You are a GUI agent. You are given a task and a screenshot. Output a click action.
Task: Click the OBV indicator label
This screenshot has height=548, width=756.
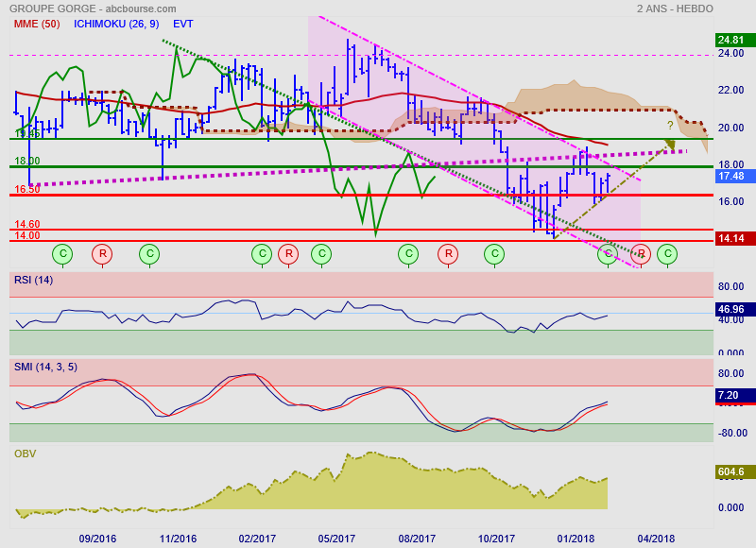(x=26, y=454)
